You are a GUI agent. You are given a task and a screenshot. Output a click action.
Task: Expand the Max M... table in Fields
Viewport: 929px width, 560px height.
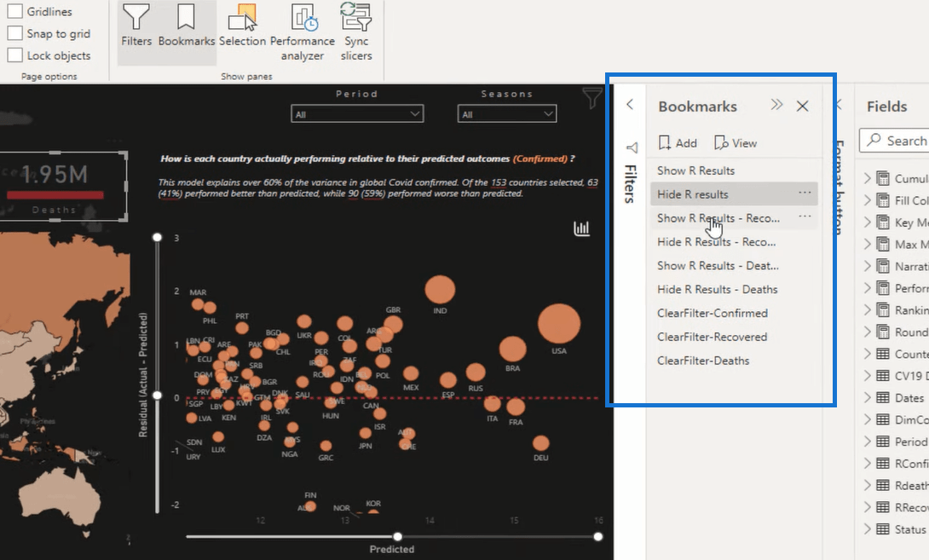868,244
